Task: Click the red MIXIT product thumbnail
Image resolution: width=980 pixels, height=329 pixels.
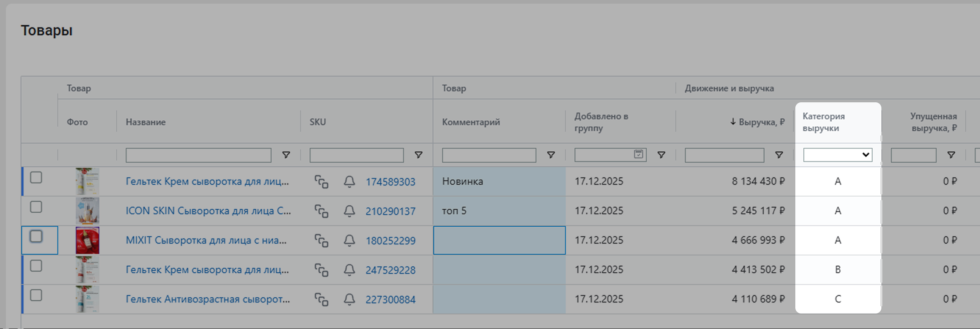Action: tap(88, 240)
